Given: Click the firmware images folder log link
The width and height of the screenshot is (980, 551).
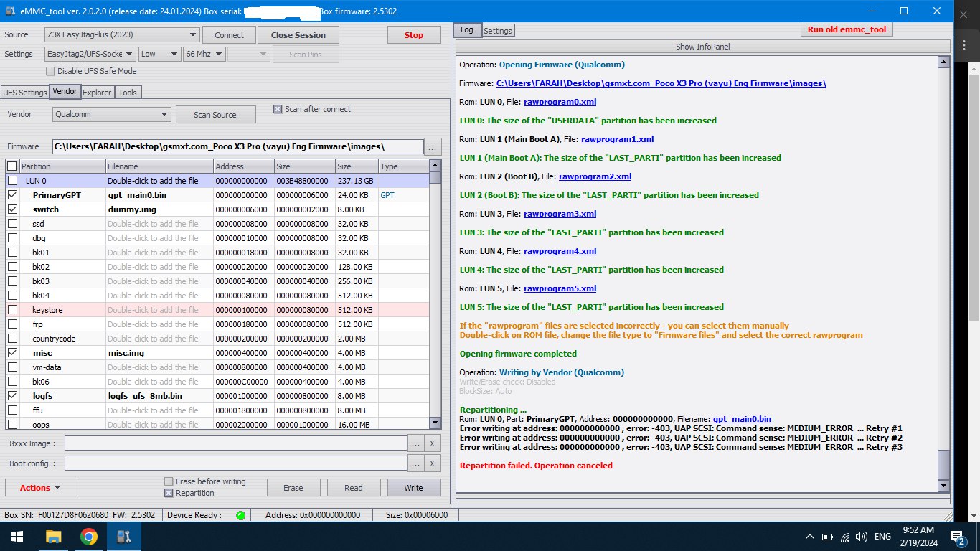Looking at the screenshot, I should click(x=661, y=83).
